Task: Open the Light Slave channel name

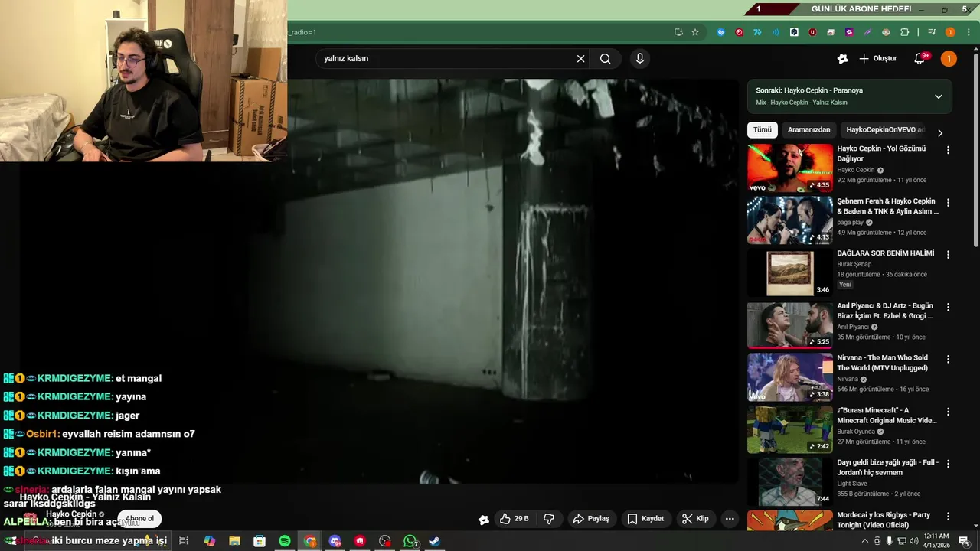Action: 852,484
